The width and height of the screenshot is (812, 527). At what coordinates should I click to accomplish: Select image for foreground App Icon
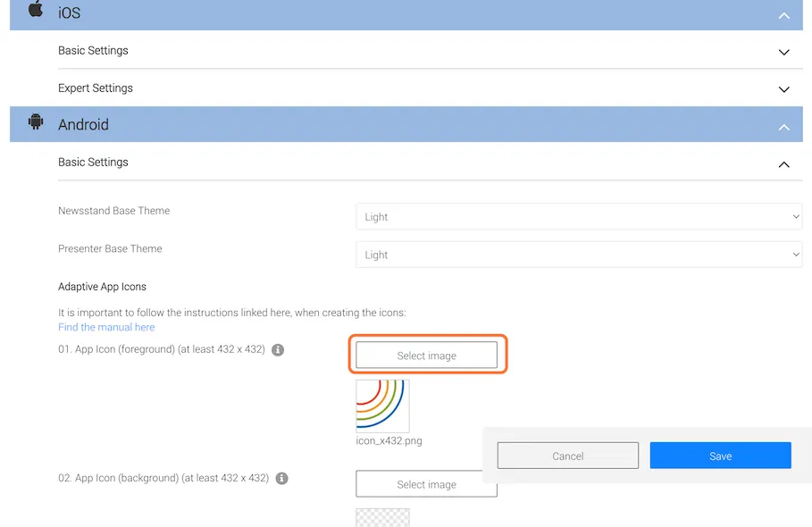click(426, 356)
